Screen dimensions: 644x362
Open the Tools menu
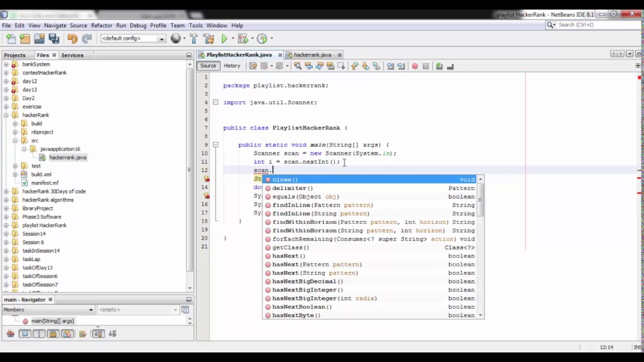pyautogui.click(x=196, y=25)
